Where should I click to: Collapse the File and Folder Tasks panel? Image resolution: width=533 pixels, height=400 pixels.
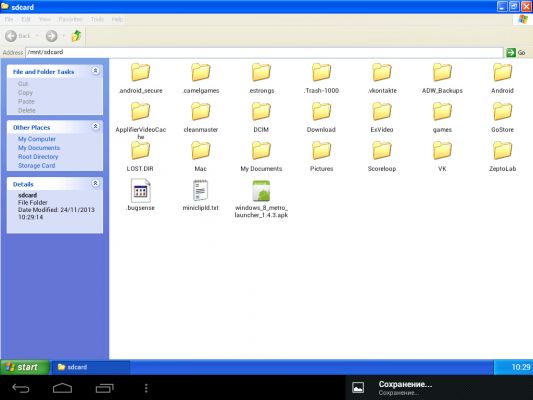click(96, 71)
